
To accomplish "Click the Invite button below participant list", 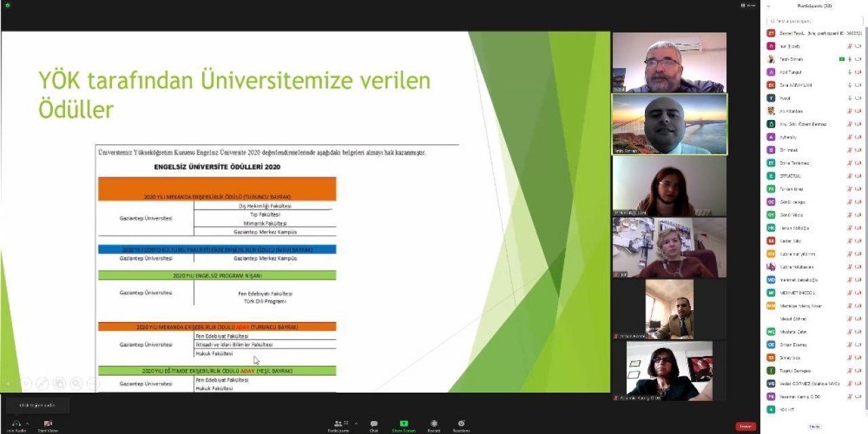I will (x=814, y=427).
